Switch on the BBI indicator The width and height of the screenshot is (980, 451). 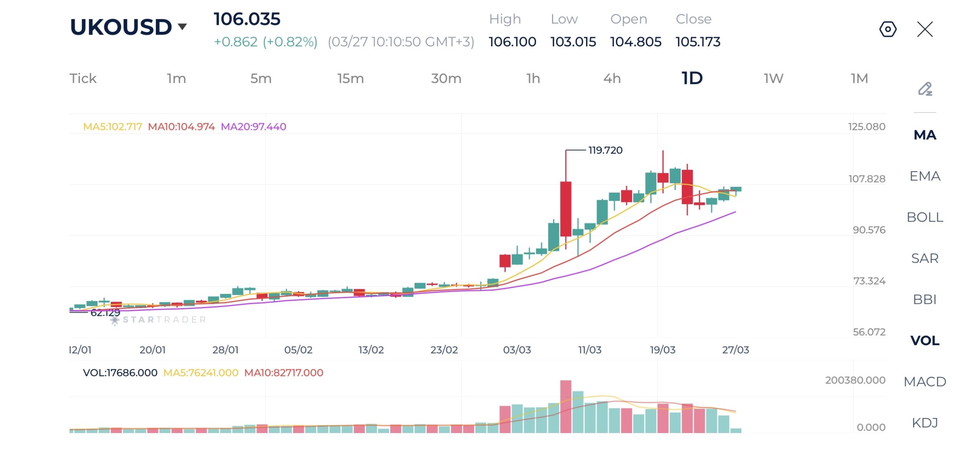pos(925,299)
